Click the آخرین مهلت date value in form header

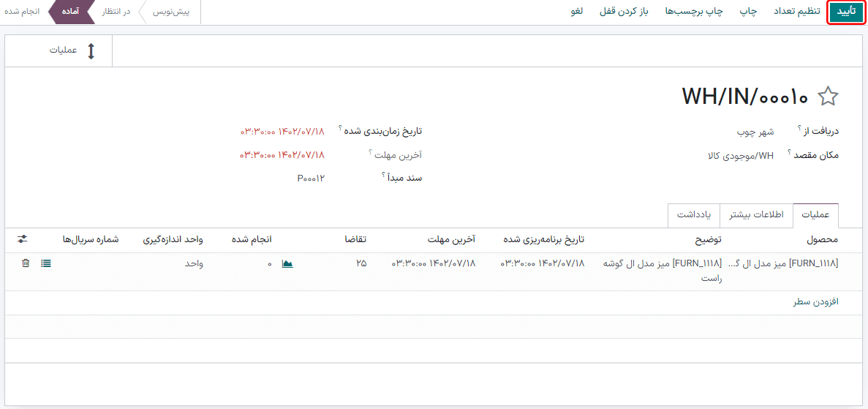(282, 154)
